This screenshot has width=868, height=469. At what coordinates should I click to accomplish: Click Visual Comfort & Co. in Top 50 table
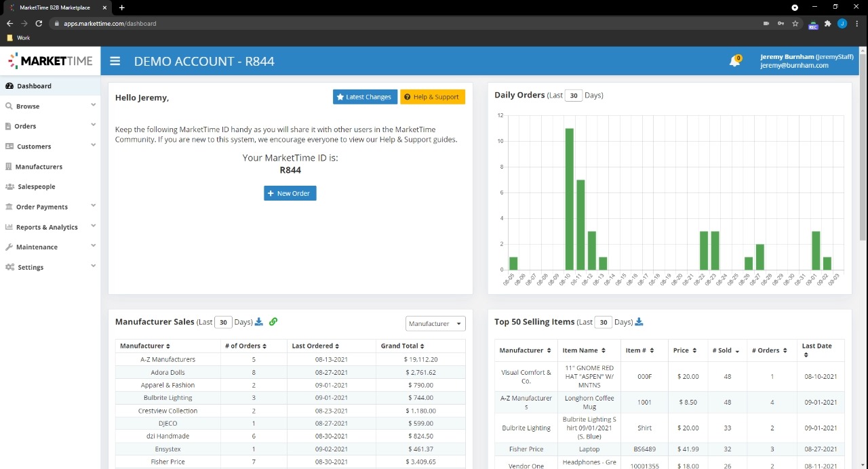pos(526,377)
